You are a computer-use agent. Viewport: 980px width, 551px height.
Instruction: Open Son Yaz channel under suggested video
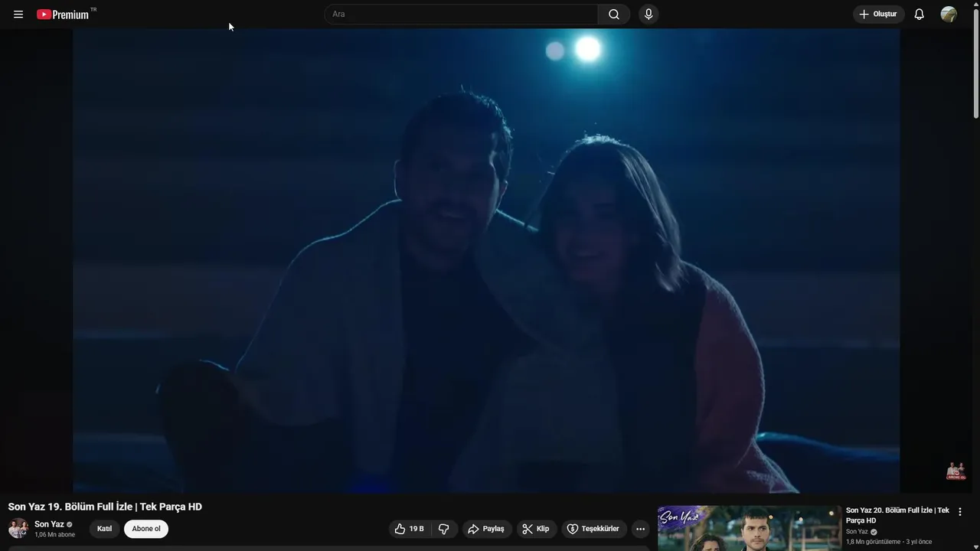(x=857, y=532)
